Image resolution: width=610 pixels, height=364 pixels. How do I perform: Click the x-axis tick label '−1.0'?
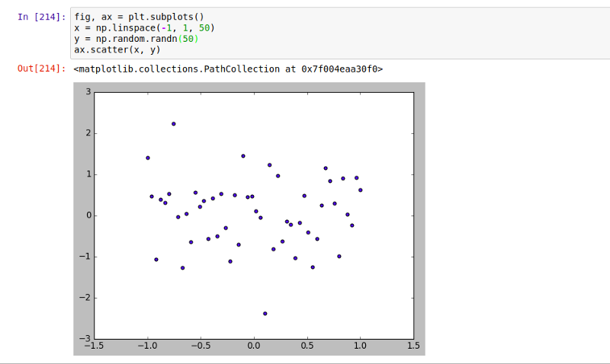click(x=147, y=346)
